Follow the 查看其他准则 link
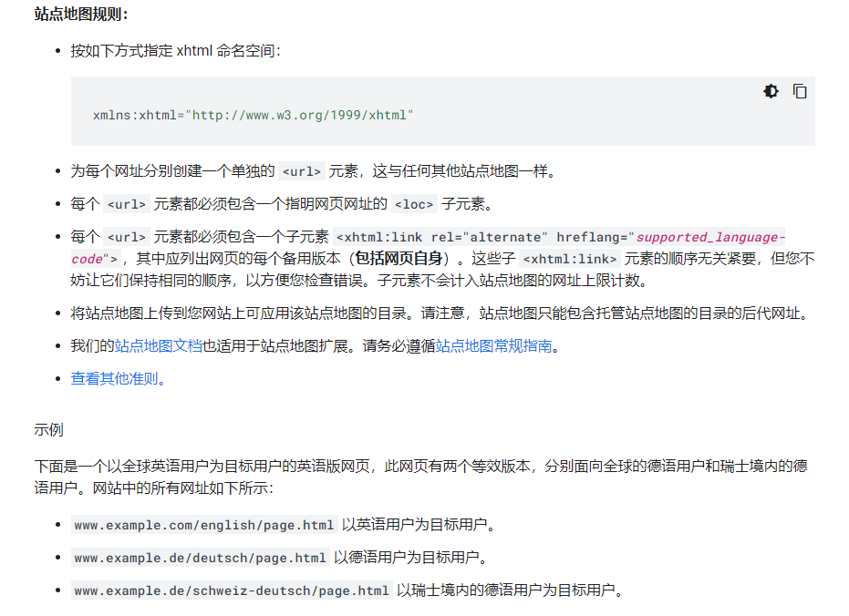 tap(118, 379)
